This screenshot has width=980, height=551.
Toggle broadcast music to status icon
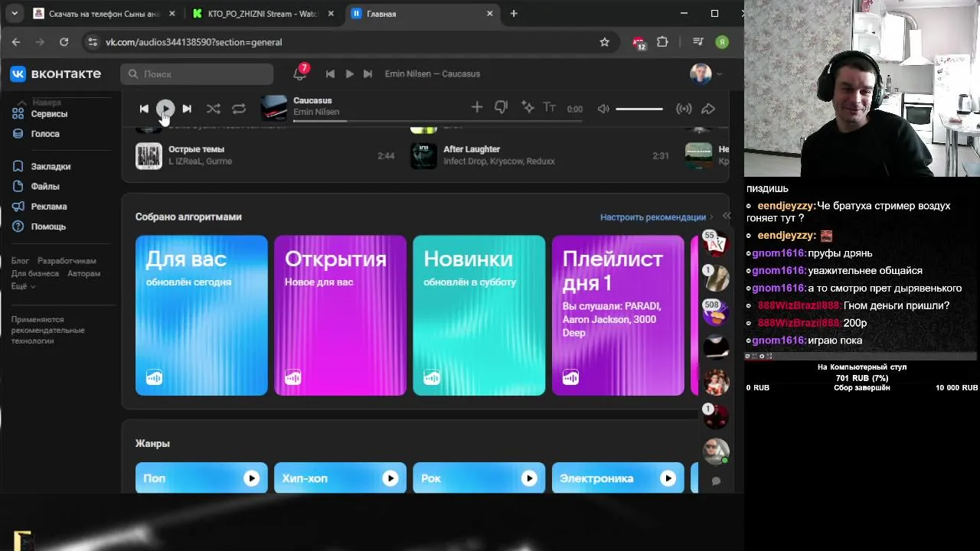[x=684, y=109]
